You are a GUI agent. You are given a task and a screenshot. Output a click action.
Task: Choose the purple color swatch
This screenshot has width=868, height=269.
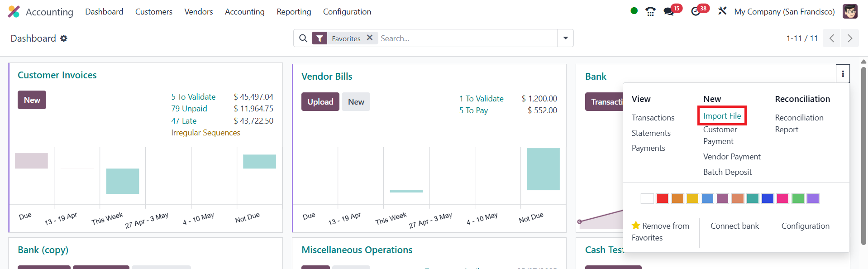tap(813, 198)
